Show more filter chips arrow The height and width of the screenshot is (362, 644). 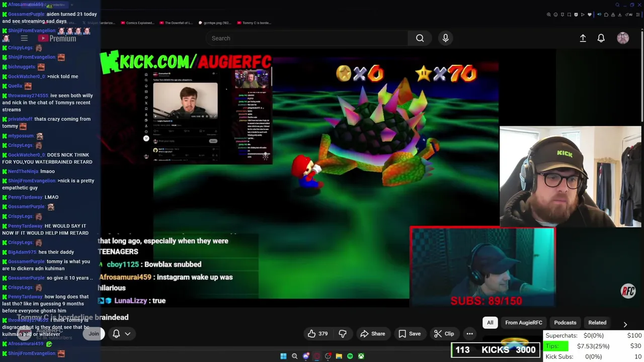(625, 325)
